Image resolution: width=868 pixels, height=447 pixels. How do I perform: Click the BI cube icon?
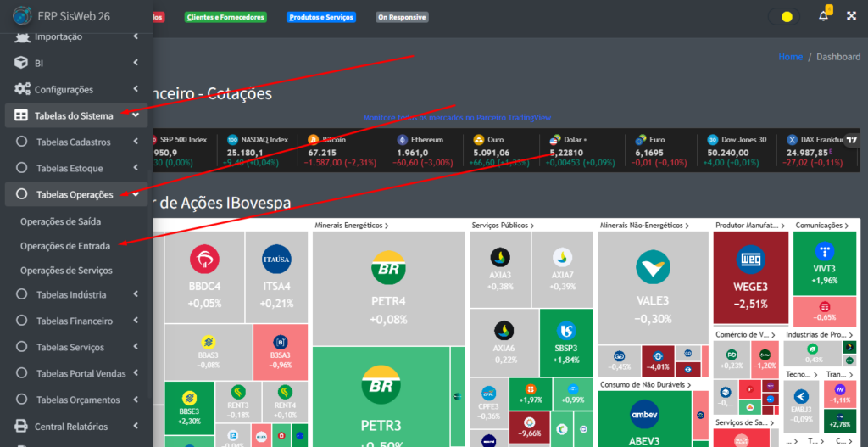21,63
